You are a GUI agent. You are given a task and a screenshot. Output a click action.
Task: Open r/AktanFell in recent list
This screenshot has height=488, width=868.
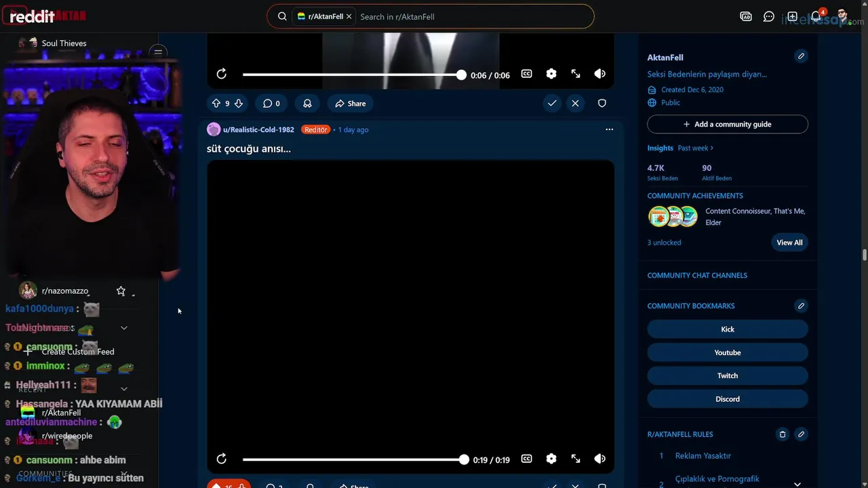[61, 413]
